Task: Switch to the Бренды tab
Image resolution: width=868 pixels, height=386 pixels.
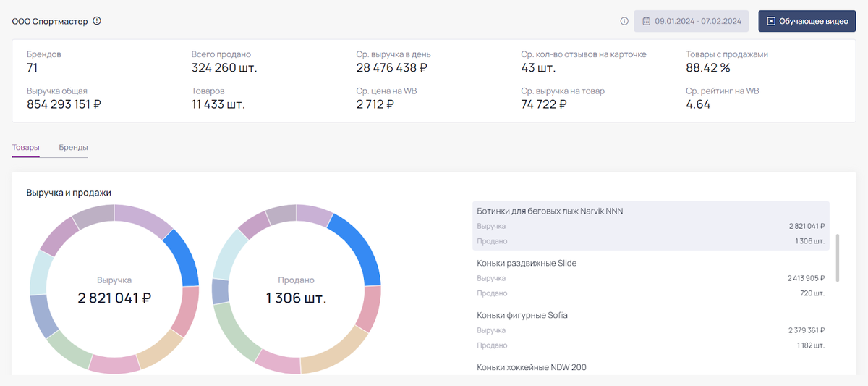Action: tap(74, 147)
